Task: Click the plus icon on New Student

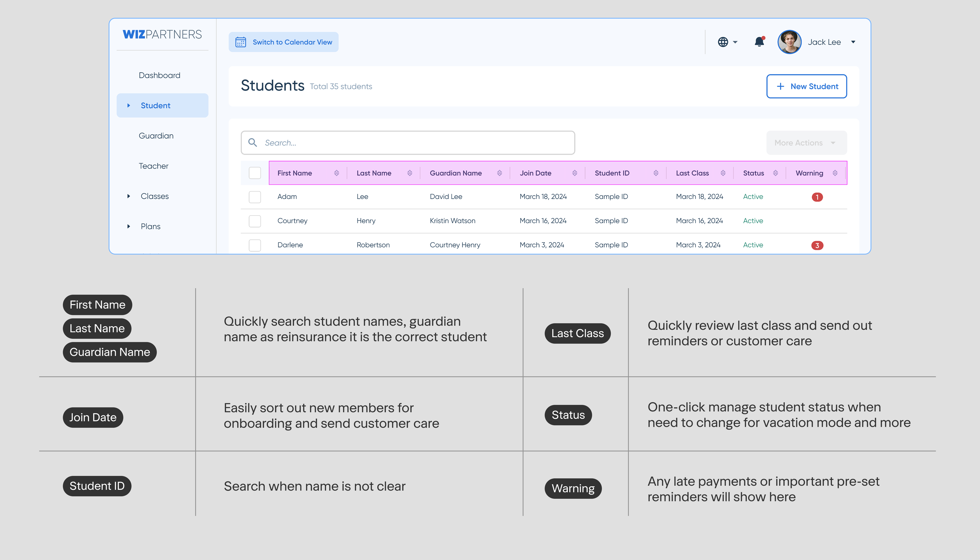Action: point(780,87)
